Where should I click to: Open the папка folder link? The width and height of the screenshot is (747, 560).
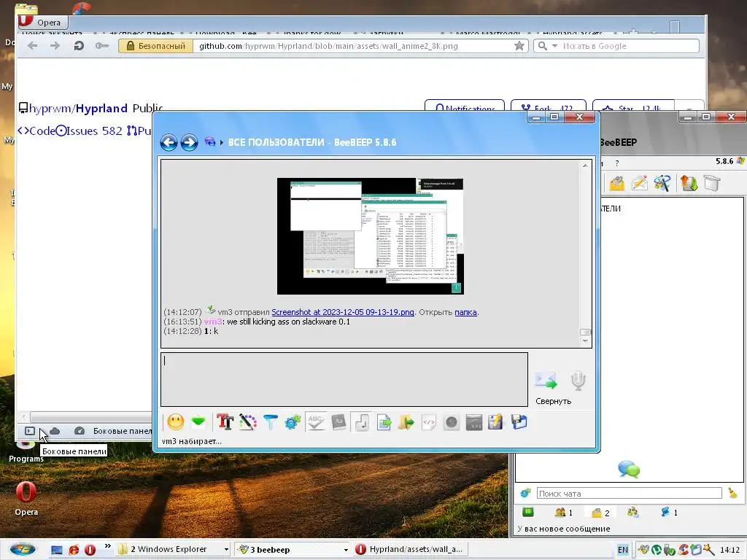point(465,312)
